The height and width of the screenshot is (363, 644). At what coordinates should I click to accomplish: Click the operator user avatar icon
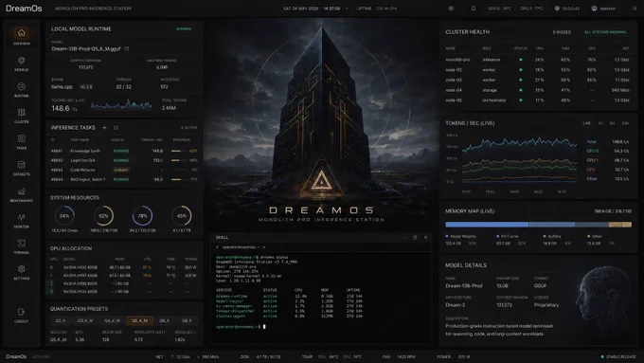click(x=594, y=9)
